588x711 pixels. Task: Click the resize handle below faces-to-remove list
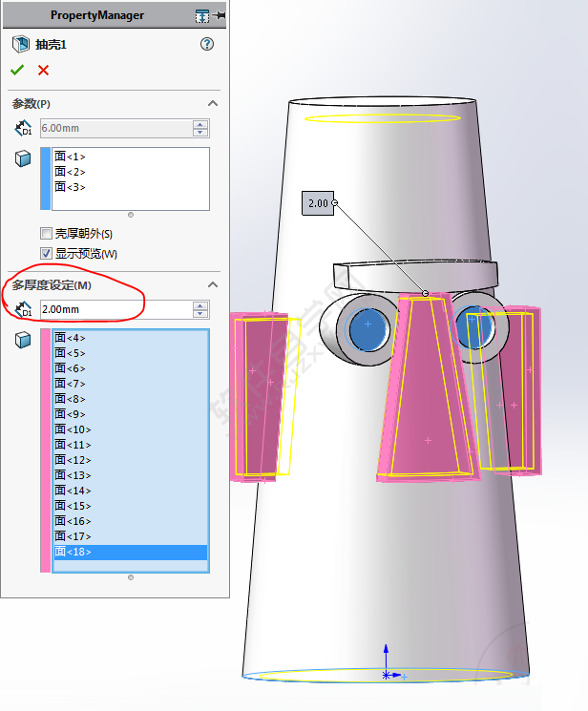(x=131, y=215)
